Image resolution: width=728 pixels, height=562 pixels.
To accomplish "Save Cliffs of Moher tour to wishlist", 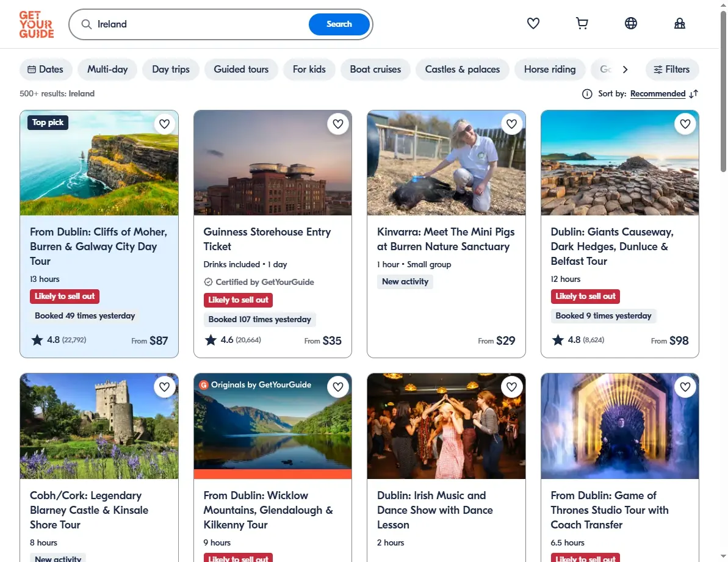I will (x=164, y=124).
